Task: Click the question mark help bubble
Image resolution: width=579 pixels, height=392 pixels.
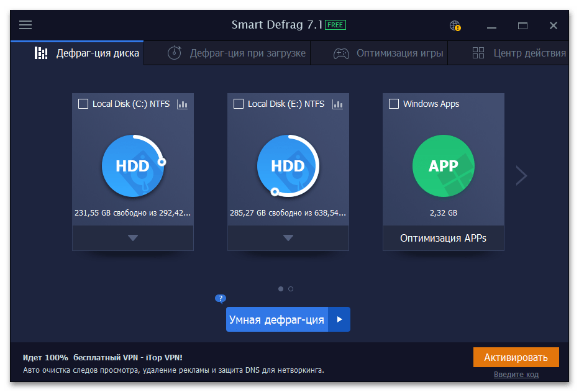Action: click(220, 299)
